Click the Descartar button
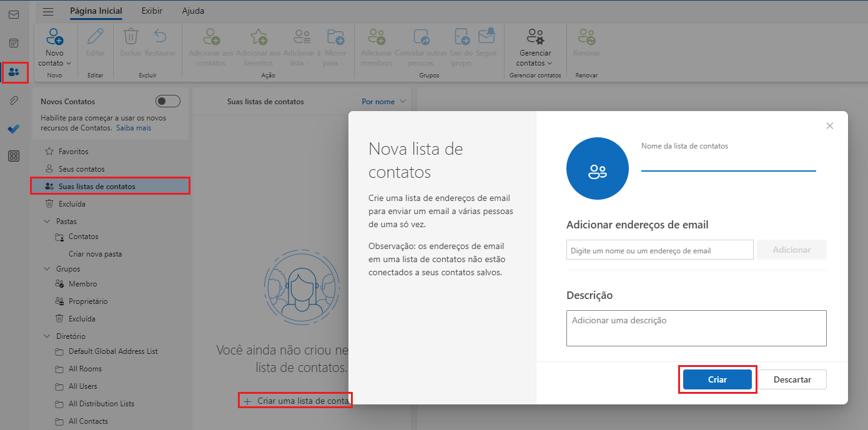The height and width of the screenshot is (430, 868). 792,379
